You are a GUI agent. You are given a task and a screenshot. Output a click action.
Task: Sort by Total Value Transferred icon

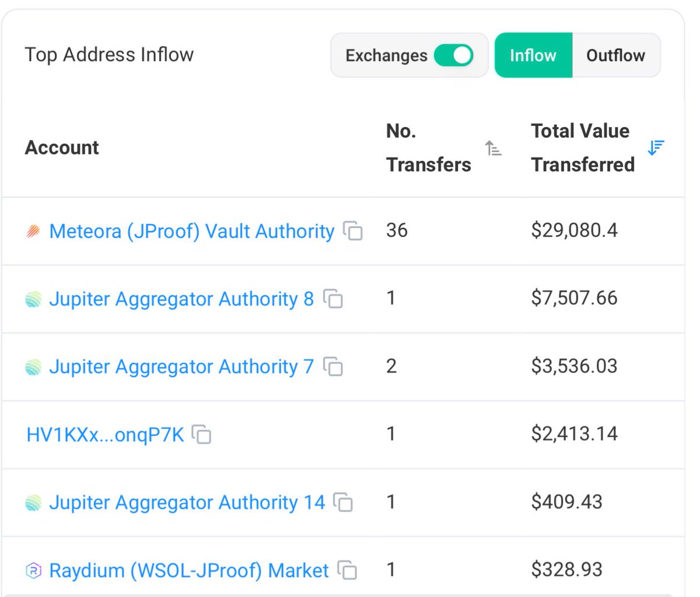[656, 148]
